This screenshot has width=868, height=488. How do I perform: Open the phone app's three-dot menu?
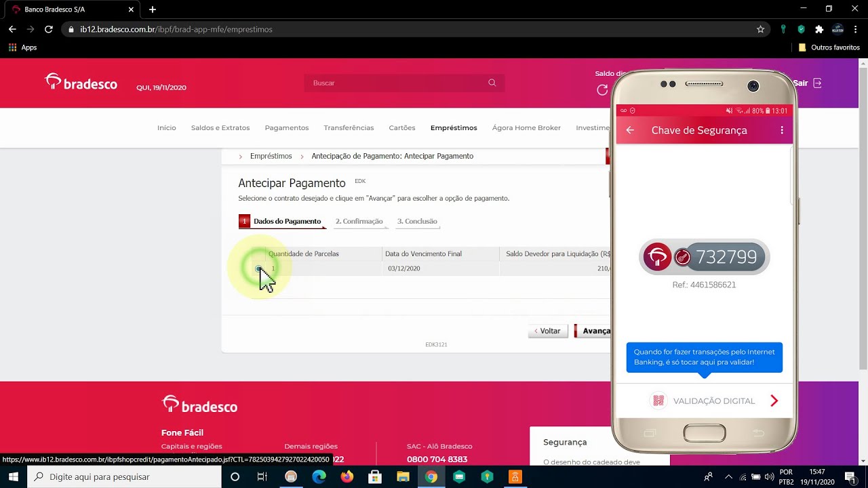(782, 130)
